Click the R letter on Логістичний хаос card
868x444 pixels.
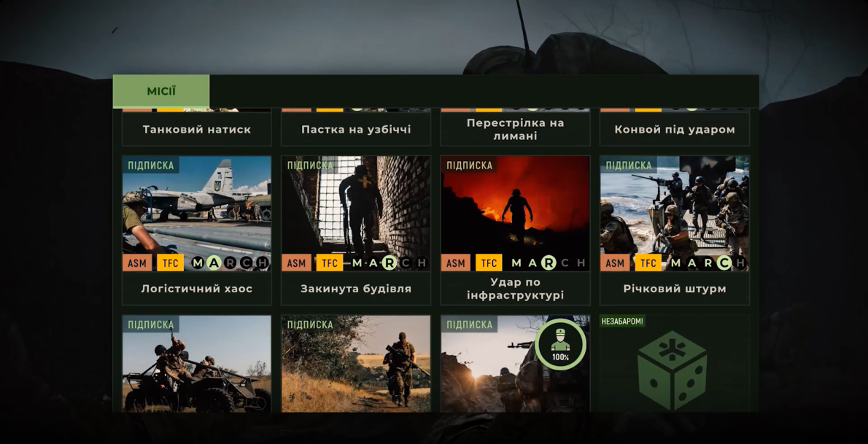pyautogui.click(x=230, y=263)
